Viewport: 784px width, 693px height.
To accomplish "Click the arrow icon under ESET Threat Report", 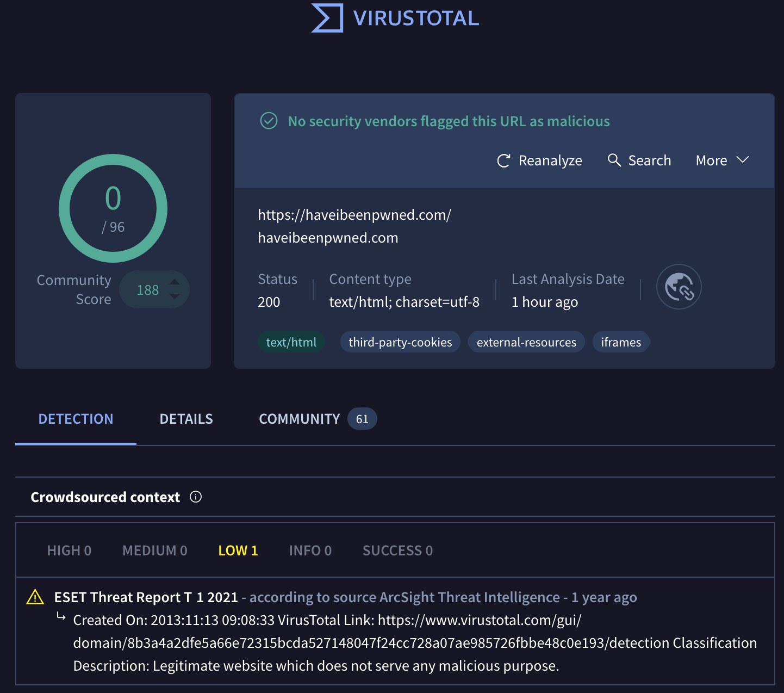I will pos(61,617).
